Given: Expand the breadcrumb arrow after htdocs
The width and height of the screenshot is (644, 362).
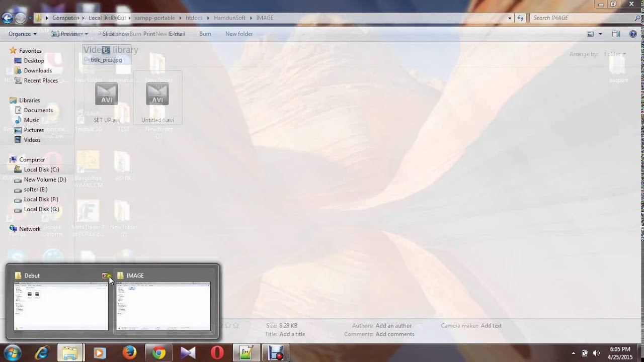Looking at the screenshot, I should tap(208, 18).
